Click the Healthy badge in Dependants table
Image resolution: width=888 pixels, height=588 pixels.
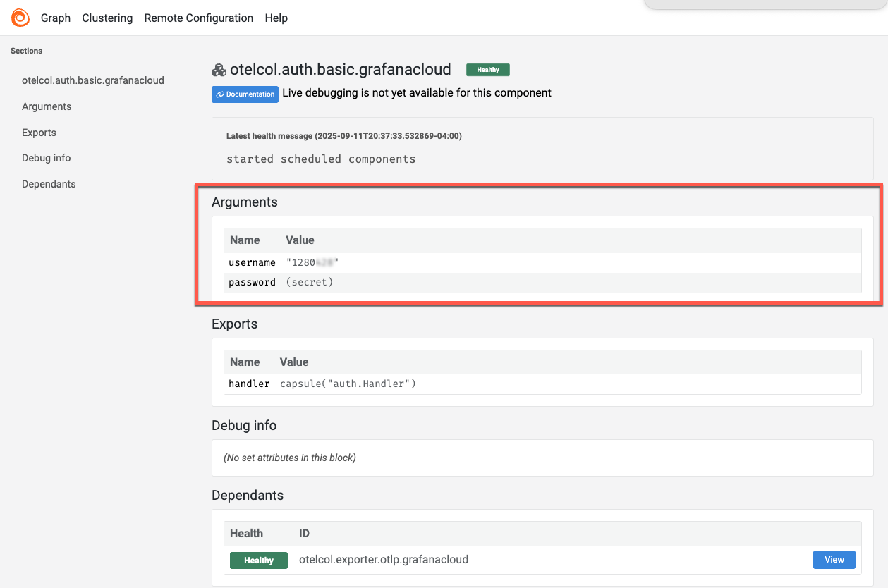coord(258,560)
